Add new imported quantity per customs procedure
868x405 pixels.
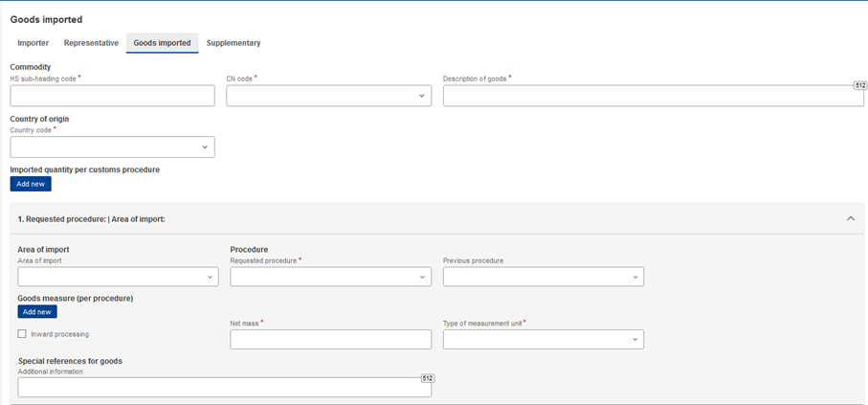coord(31,184)
